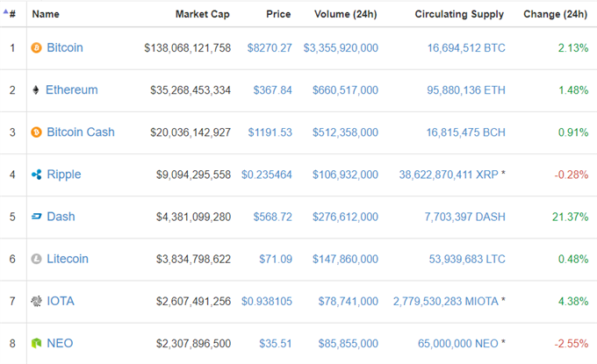
Task: Open Bitcoin price $8270.27 link
Action: [270, 48]
